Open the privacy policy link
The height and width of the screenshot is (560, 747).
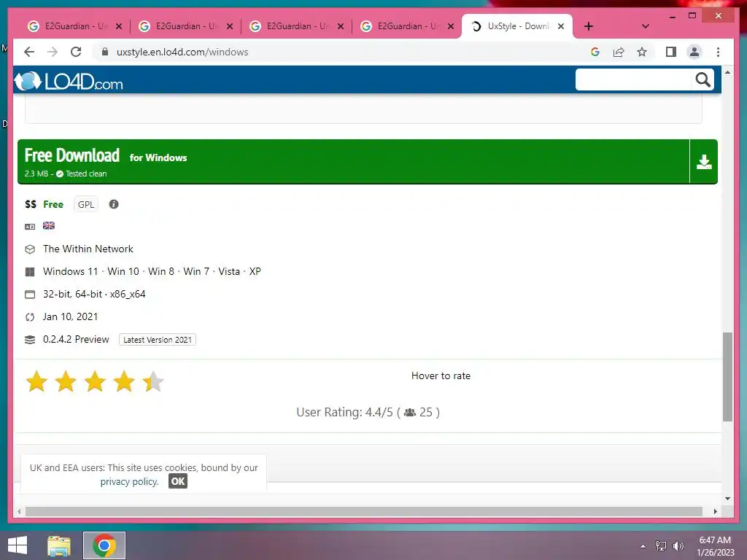128,481
